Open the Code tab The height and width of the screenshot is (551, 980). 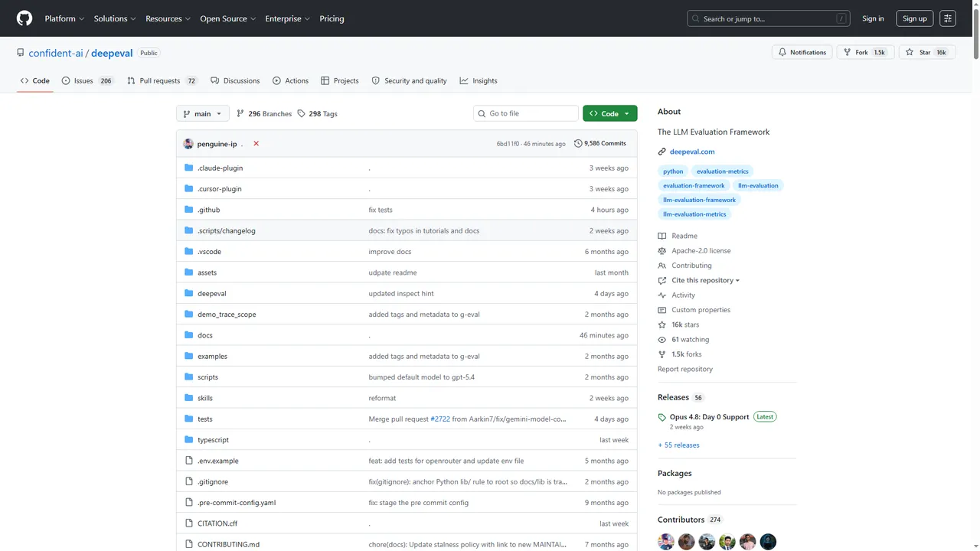click(x=35, y=80)
